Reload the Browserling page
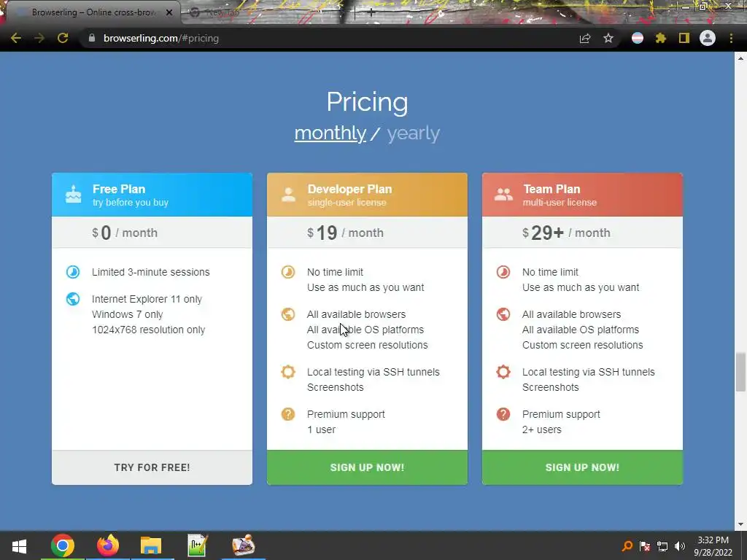The image size is (747, 560). 63,38
